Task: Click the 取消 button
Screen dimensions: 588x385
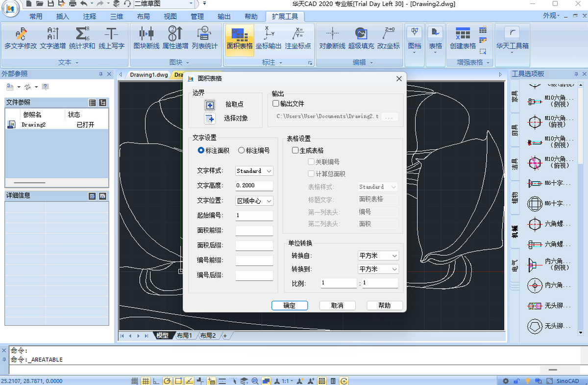Action: (x=337, y=305)
